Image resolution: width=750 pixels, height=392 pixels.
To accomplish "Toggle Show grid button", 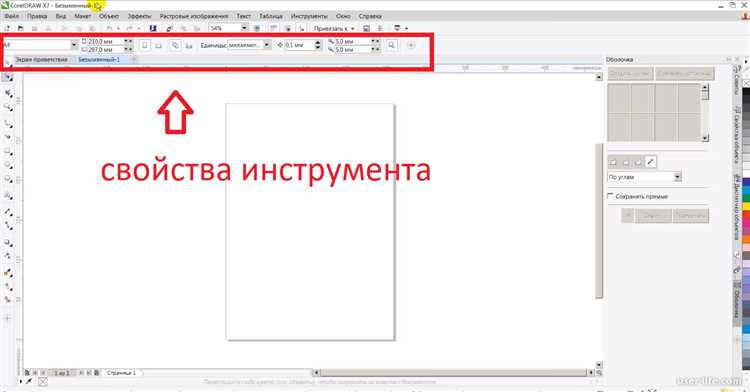I will tap(287, 28).
